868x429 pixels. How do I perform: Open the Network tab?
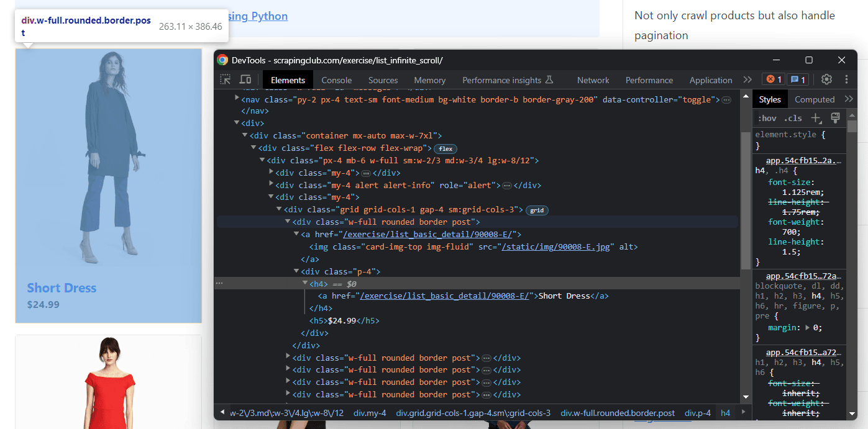593,80
